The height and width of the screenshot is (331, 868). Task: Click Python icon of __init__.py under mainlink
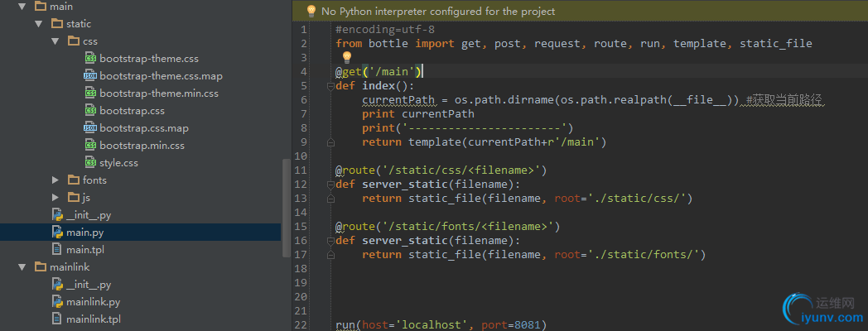tap(57, 285)
